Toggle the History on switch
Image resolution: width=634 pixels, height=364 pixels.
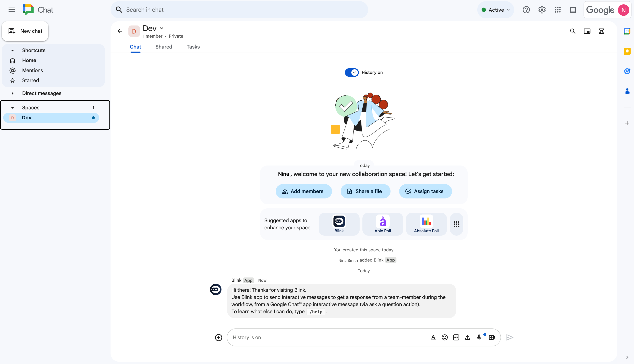coord(351,73)
